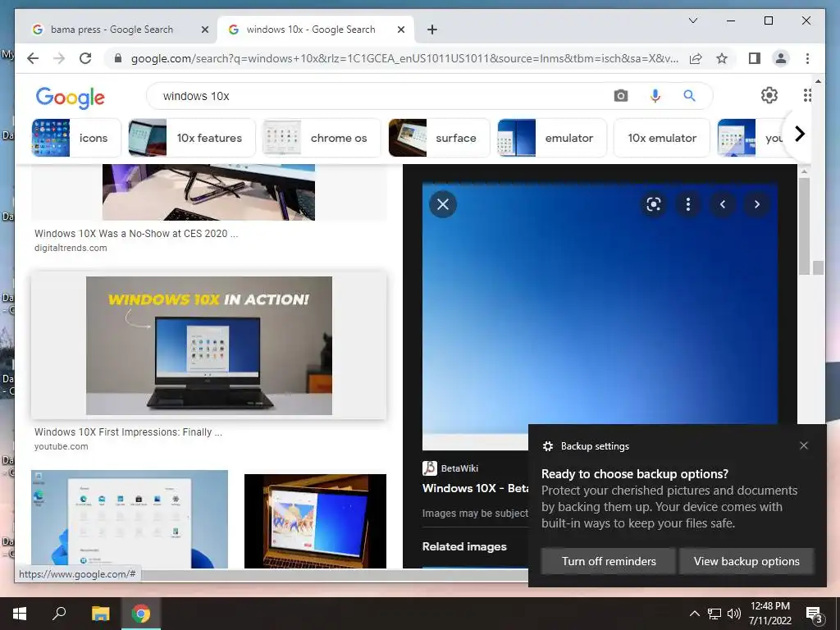Open Chrome's three-dot menu
840x630 pixels.
click(x=807, y=58)
